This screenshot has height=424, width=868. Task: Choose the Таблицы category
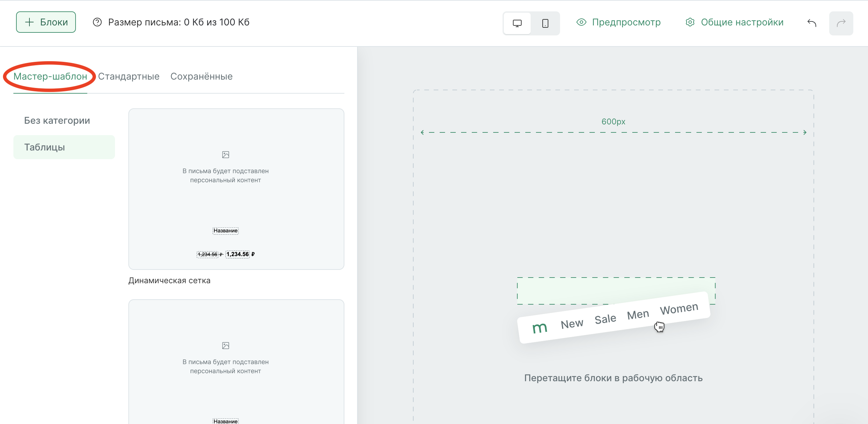(x=64, y=147)
